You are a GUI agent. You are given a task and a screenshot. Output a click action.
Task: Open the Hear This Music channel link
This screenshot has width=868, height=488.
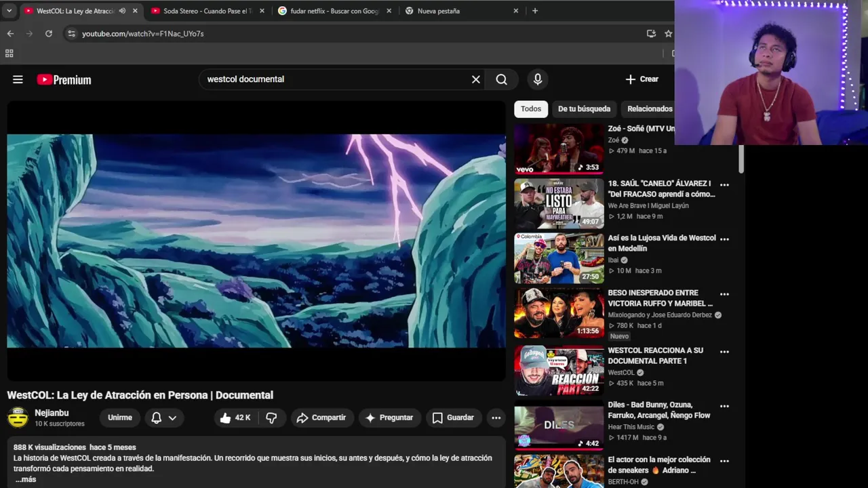coord(631,427)
